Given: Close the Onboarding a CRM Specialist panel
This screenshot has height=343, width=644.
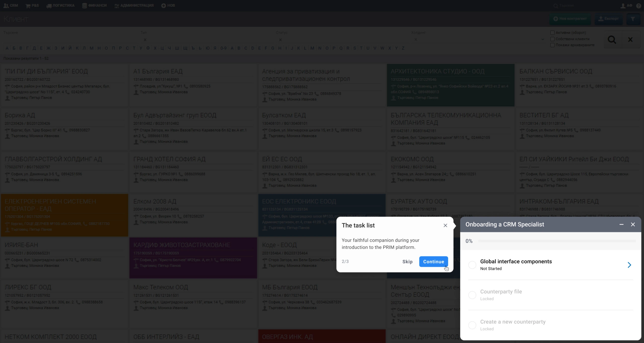Looking at the screenshot, I should point(633,224).
